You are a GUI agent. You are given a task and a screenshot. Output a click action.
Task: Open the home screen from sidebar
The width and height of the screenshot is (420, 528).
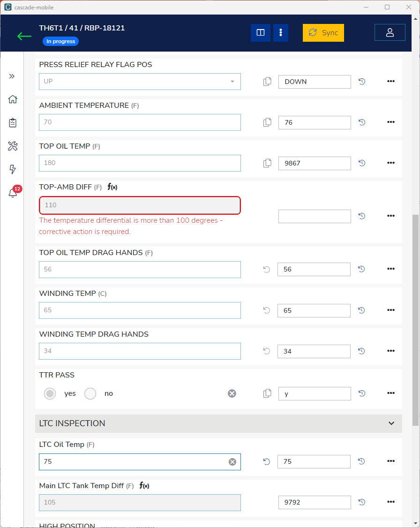tap(13, 99)
